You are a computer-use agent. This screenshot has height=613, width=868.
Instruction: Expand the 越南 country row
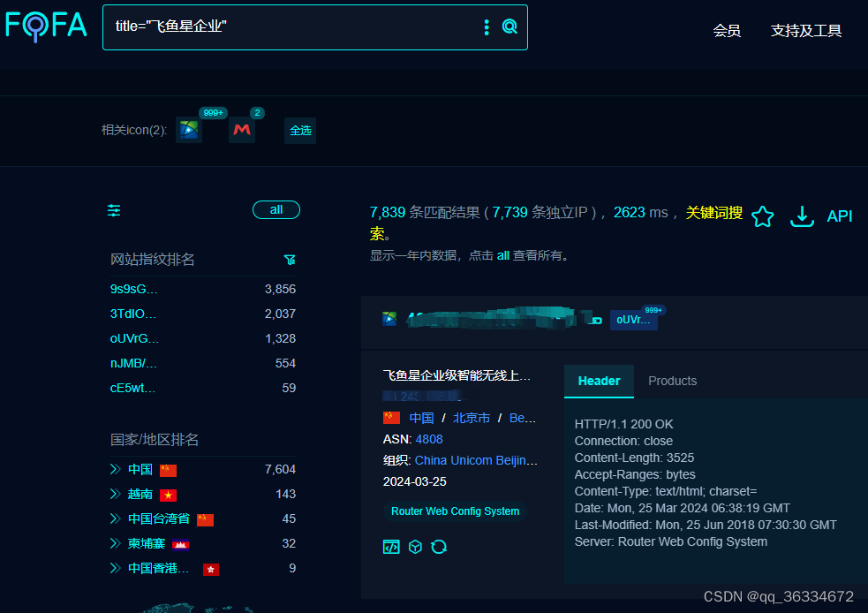click(115, 494)
